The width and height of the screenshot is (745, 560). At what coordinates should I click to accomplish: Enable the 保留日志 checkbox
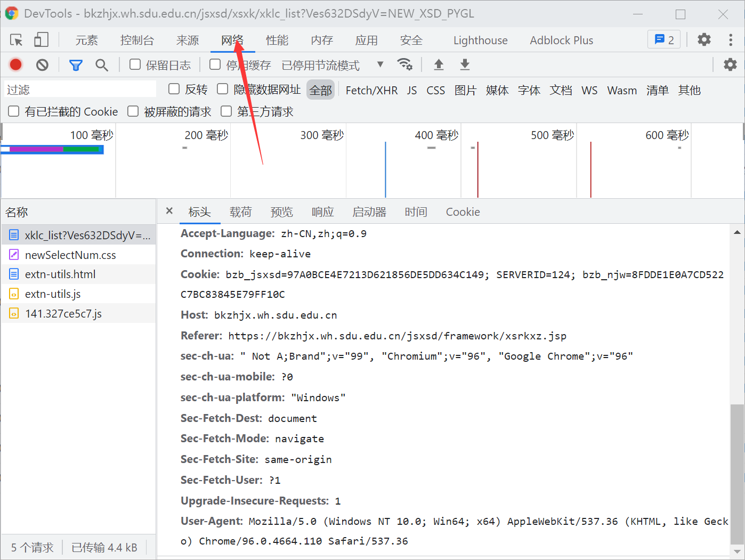(135, 64)
